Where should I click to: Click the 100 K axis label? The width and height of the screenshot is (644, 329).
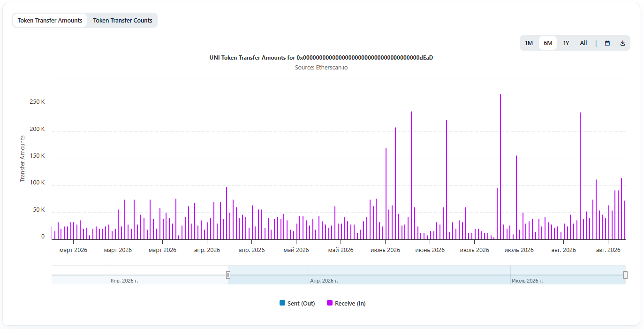point(37,183)
